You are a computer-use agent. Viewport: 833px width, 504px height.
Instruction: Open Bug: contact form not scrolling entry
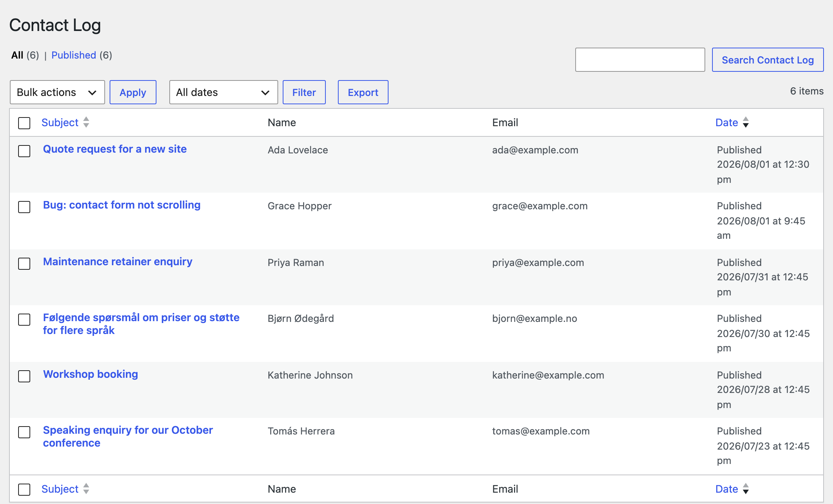[122, 205]
